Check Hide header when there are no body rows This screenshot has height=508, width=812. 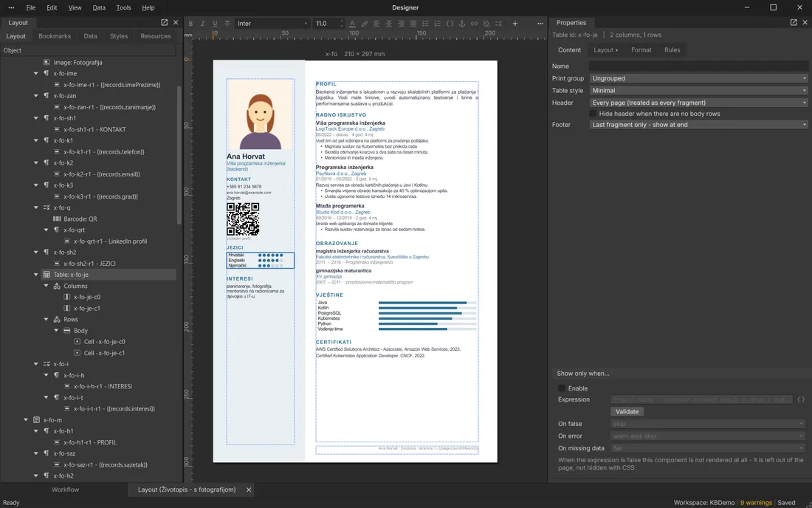(593, 114)
